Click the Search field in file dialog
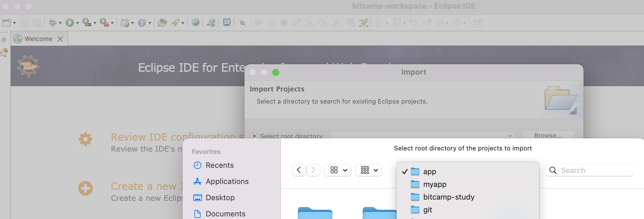The image size is (644, 219). coord(589,170)
